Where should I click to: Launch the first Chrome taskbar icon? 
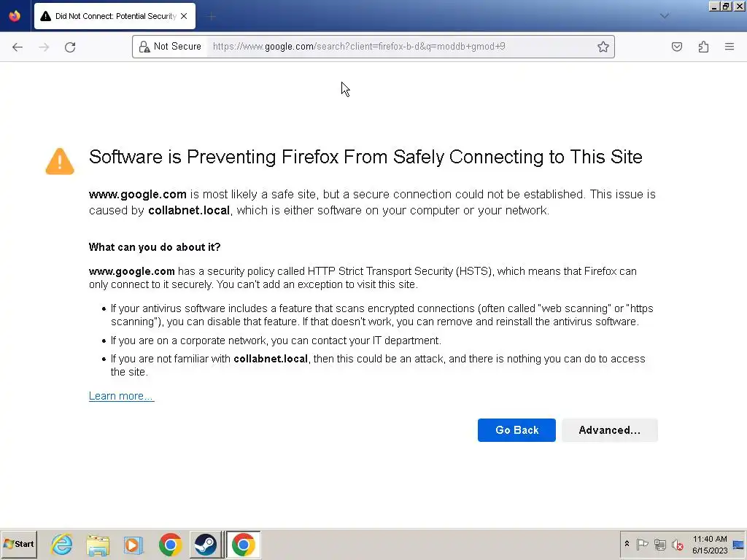[170, 545]
